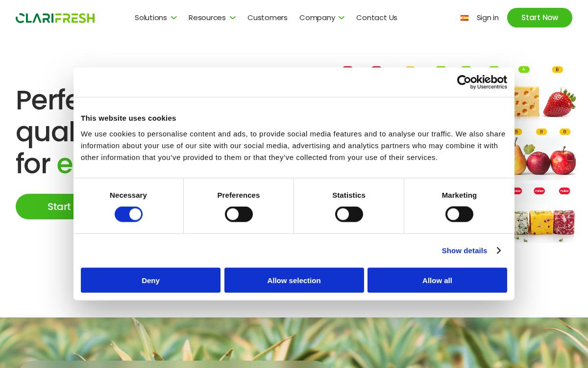
Task: Click Allow all cookies button
Action: 437,280
